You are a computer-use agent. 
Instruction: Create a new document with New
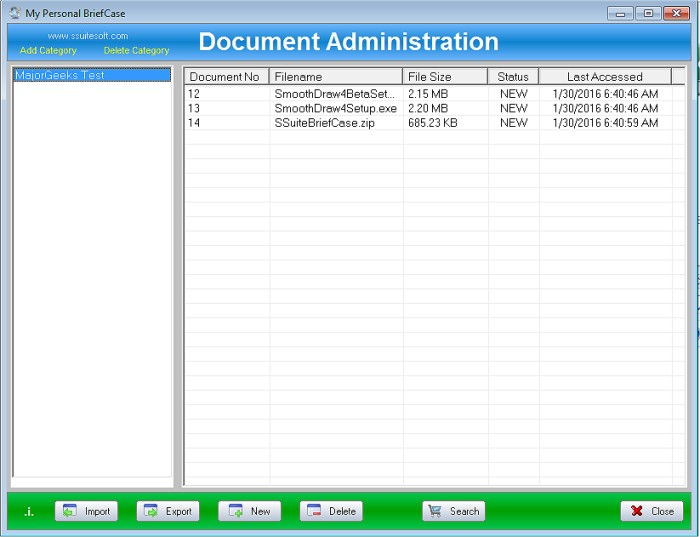click(250, 511)
